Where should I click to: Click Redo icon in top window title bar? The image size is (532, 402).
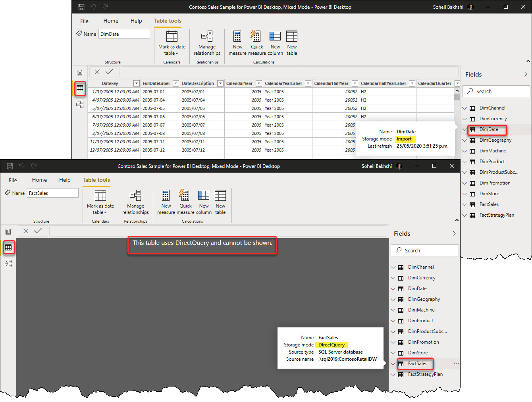click(x=105, y=7)
